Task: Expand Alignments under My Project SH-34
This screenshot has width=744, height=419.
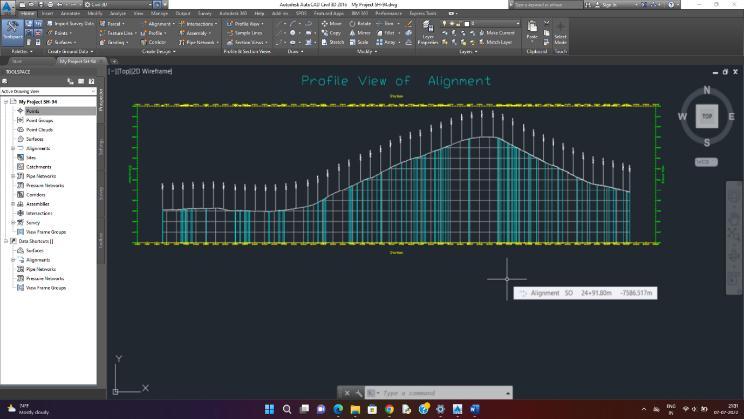Action: [x=13, y=149]
